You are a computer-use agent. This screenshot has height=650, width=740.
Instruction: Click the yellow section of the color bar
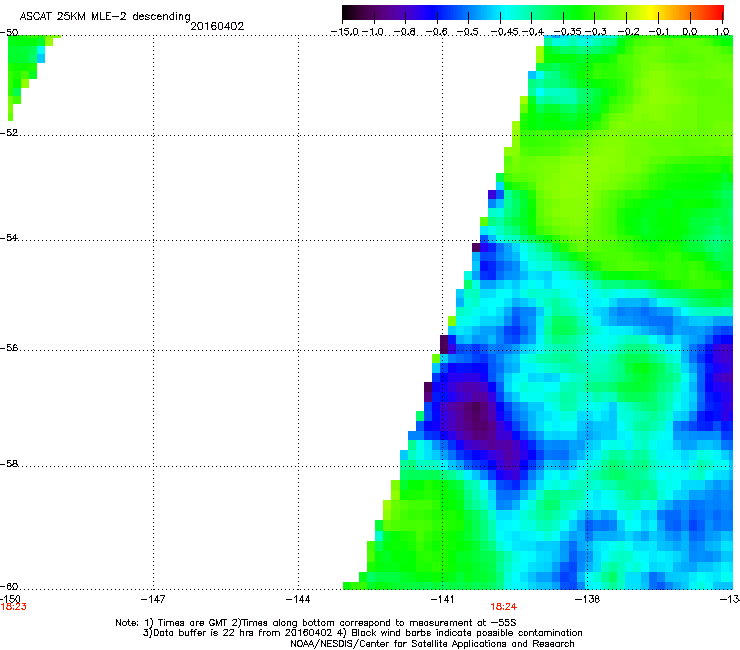coord(654,13)
